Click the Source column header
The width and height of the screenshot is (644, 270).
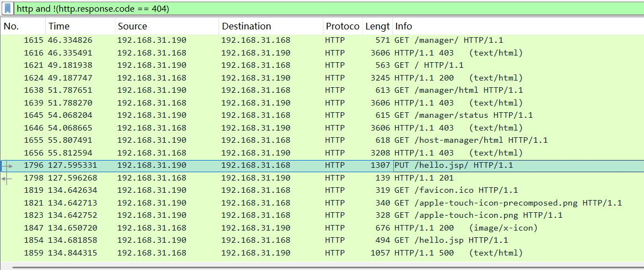tap(167, 26)
